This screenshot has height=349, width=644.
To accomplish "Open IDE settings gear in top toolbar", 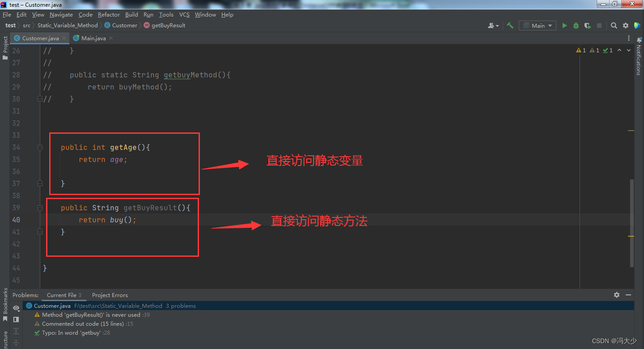I will [x=626, y=26].
